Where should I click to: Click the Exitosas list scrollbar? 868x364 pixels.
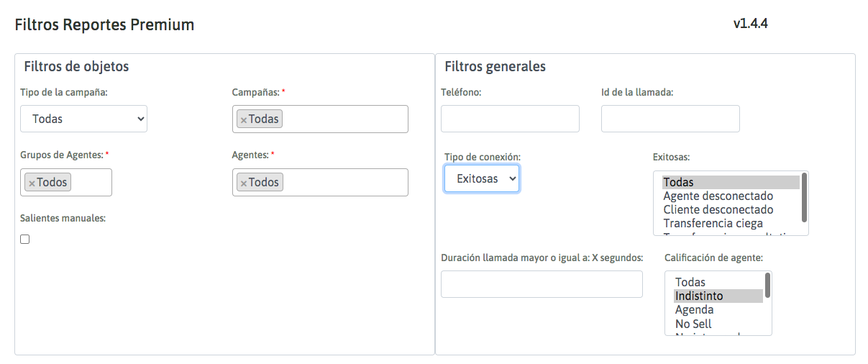tap(804, 198)
